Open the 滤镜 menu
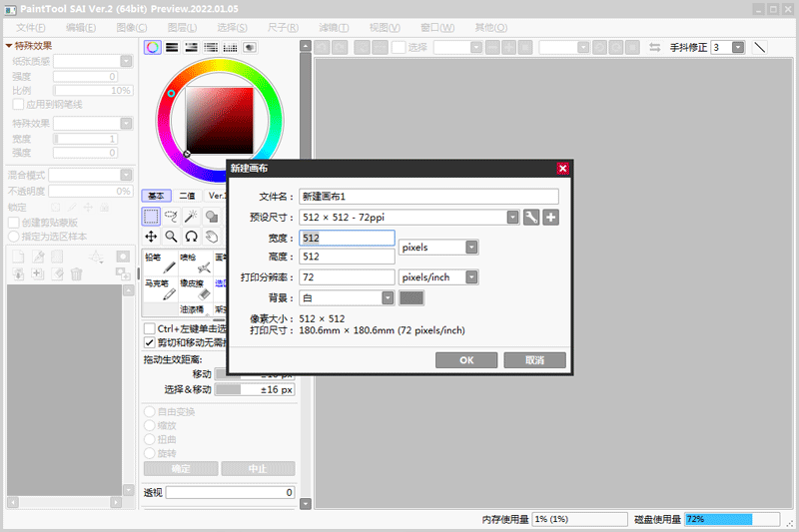799x532 pixels. click(334, 28)
